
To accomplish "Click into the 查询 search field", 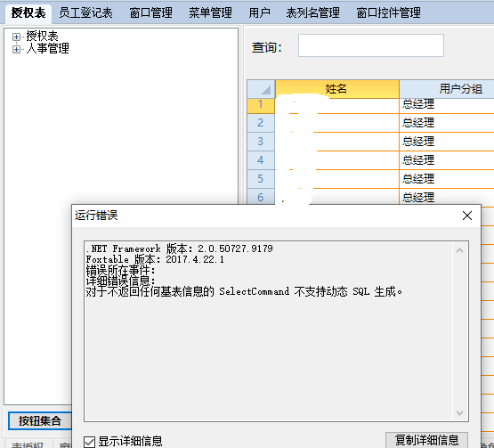I will [371, 45].
